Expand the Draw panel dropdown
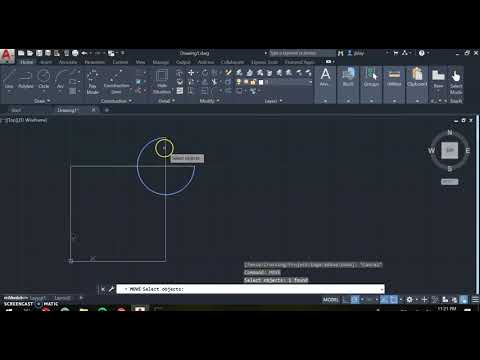 click(42, 101)
